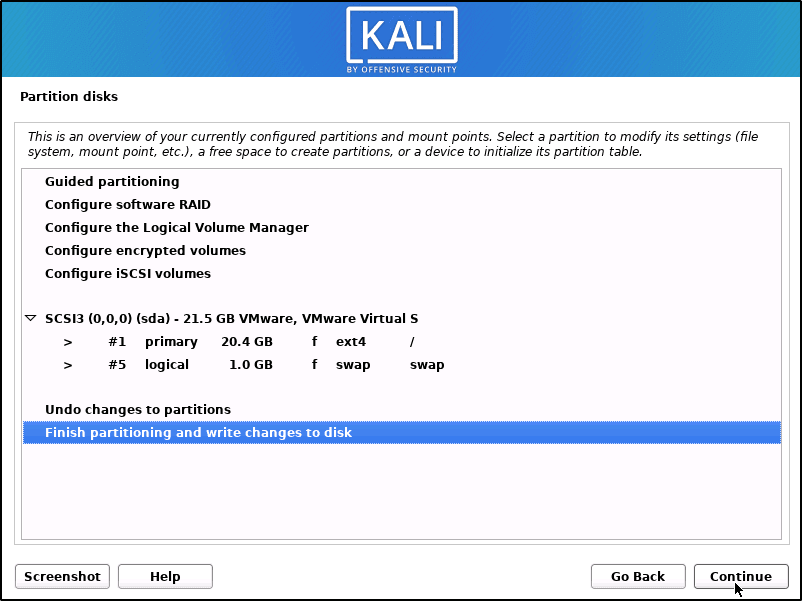802x601 pixels.
Task: Select Configure encrypted volumes
Action: [402, 251]
